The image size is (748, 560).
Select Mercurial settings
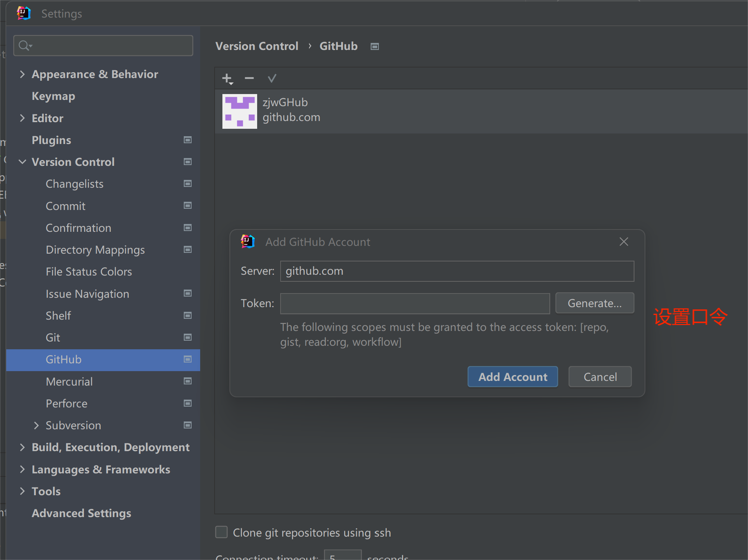69,381
